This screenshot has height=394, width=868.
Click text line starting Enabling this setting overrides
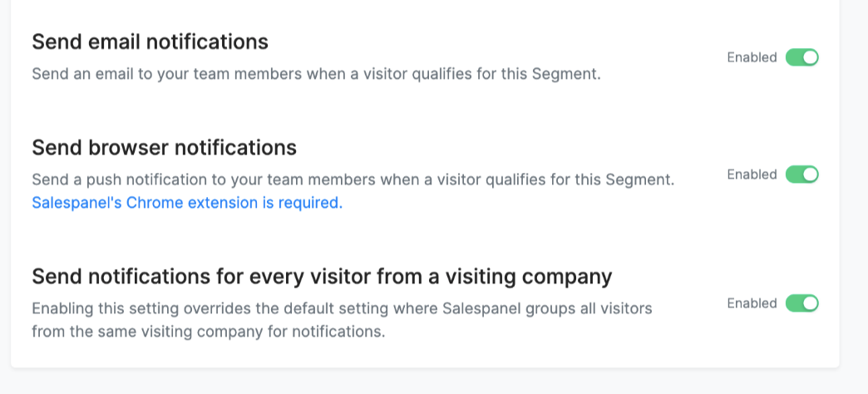342,308
